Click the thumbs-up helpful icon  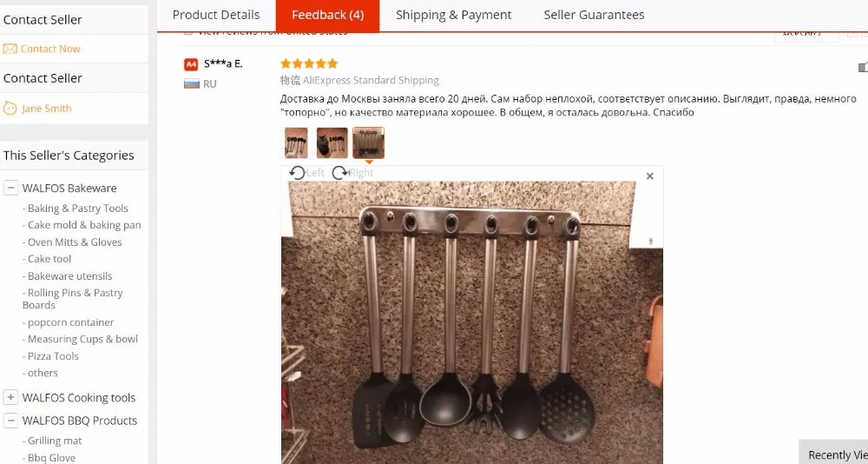point(863,67)
